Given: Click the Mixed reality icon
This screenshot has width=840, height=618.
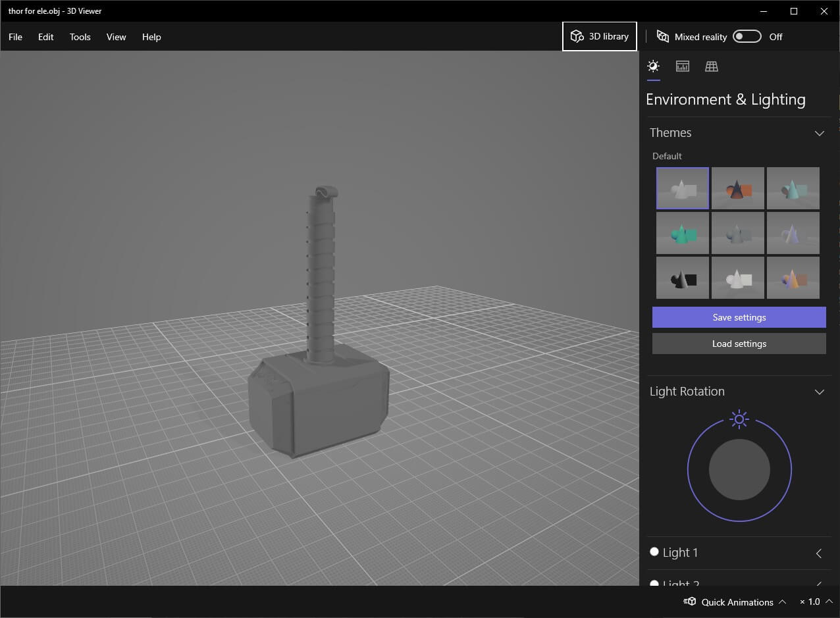Looking at the screenshot, I should (663, 37).
